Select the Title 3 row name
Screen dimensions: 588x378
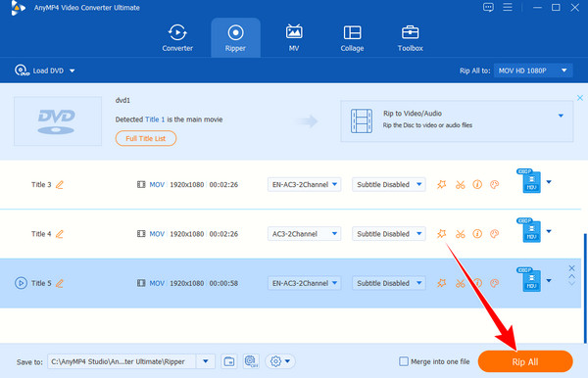click(41, 185)
